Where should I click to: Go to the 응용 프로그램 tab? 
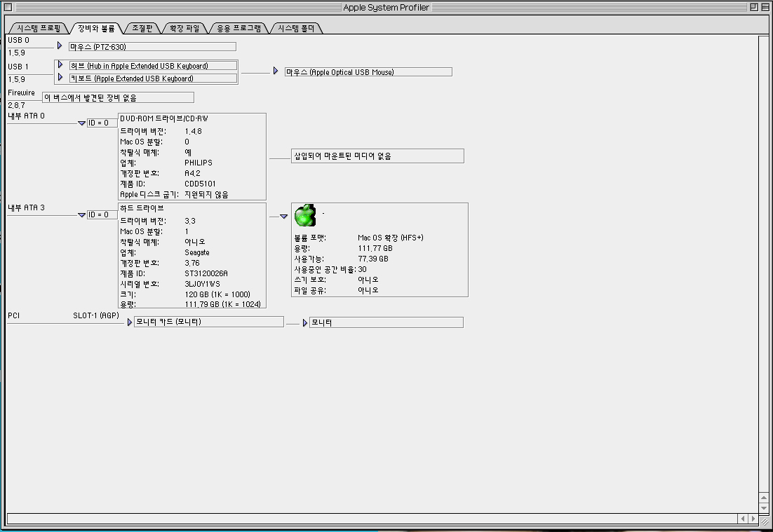(x=238, y=28)
